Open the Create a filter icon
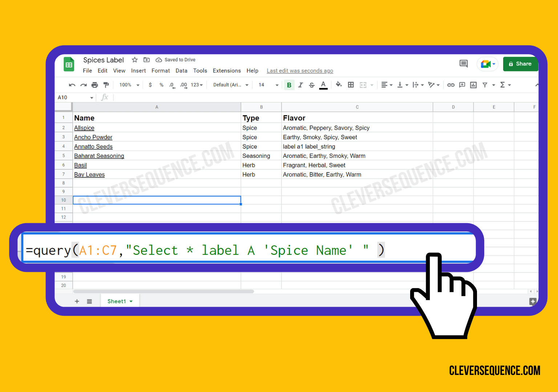 (485, 85)
